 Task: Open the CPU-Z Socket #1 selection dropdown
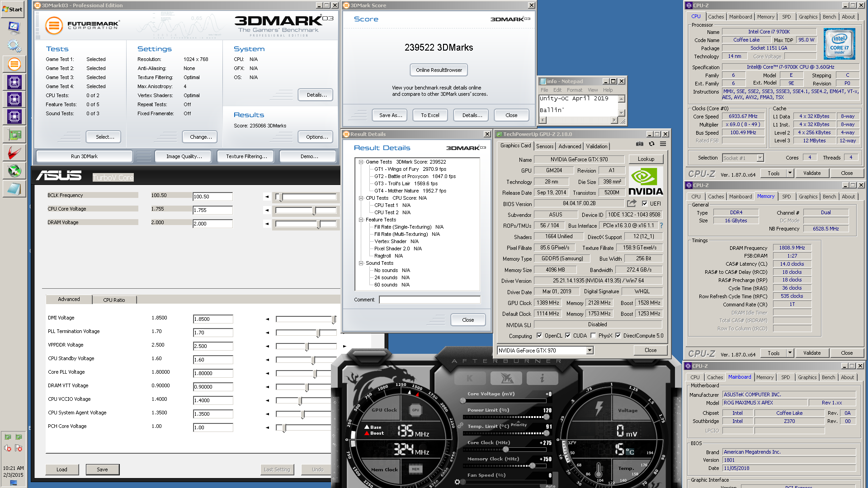tap(760, 158)
